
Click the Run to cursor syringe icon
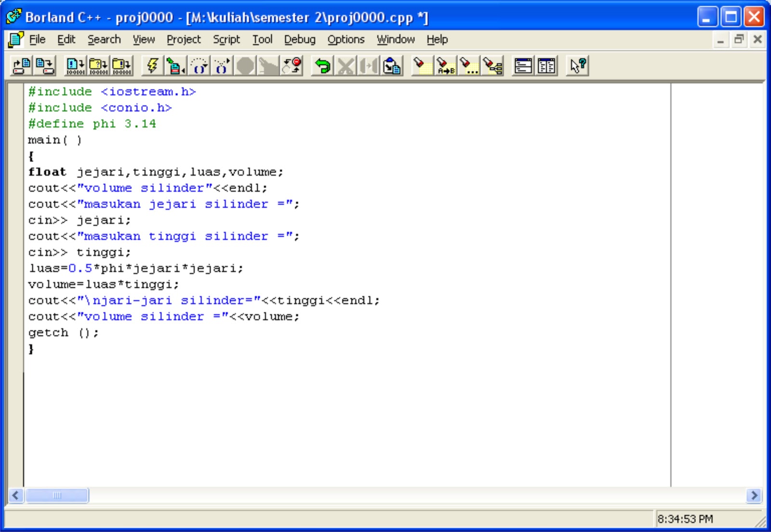[175, 66]
